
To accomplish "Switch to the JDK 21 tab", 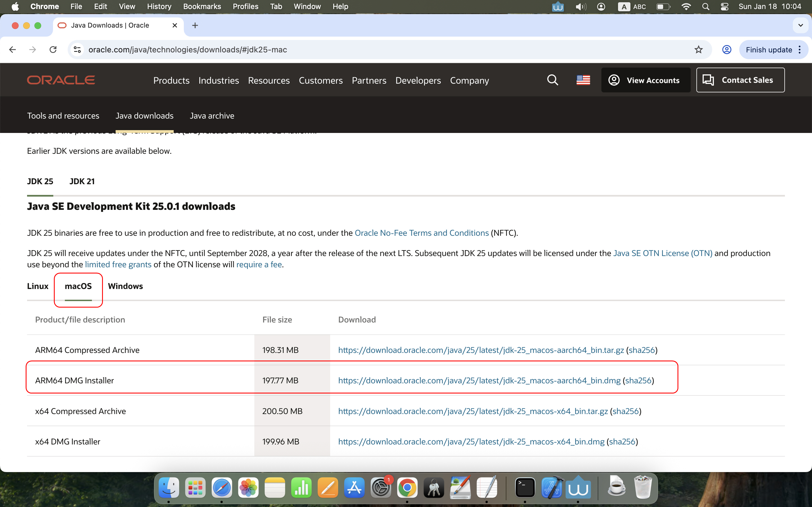I will click(x=82, y=181).
